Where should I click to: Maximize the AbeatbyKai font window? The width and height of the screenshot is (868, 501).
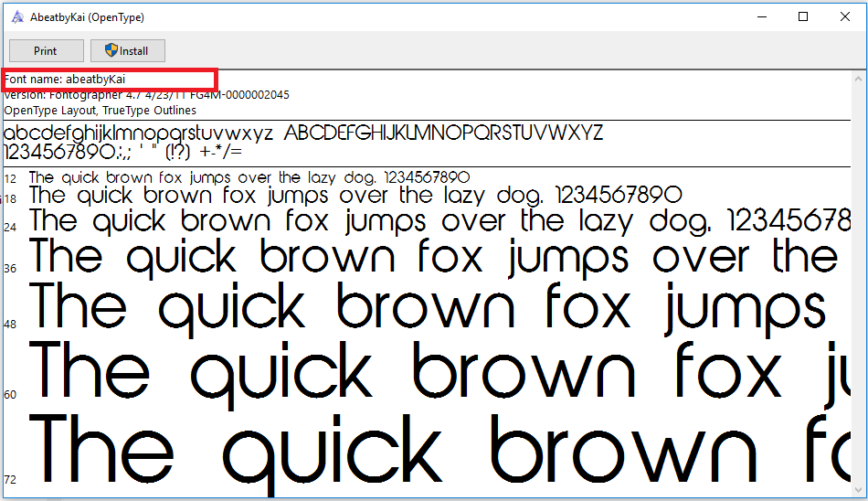pos(803,16)
